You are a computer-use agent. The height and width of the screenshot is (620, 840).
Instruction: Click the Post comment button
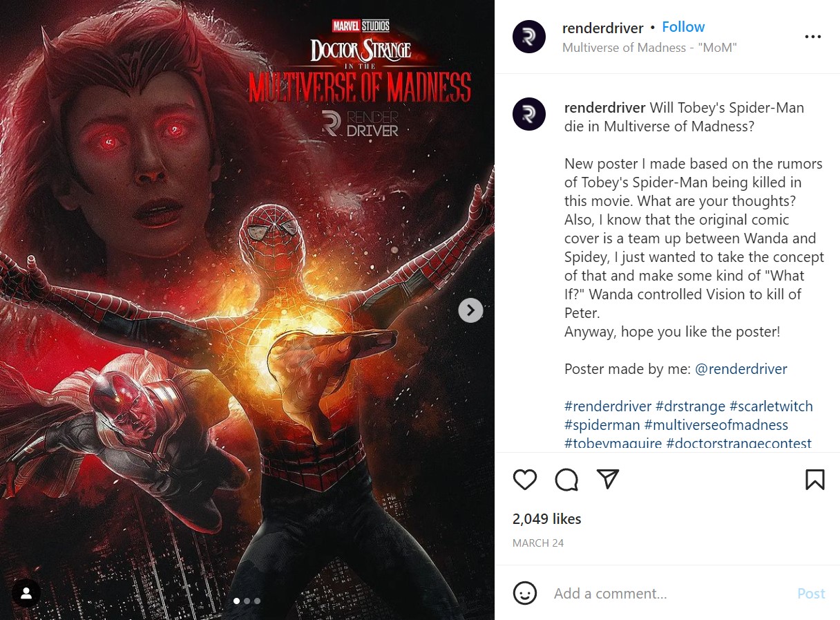click(811, 594)
